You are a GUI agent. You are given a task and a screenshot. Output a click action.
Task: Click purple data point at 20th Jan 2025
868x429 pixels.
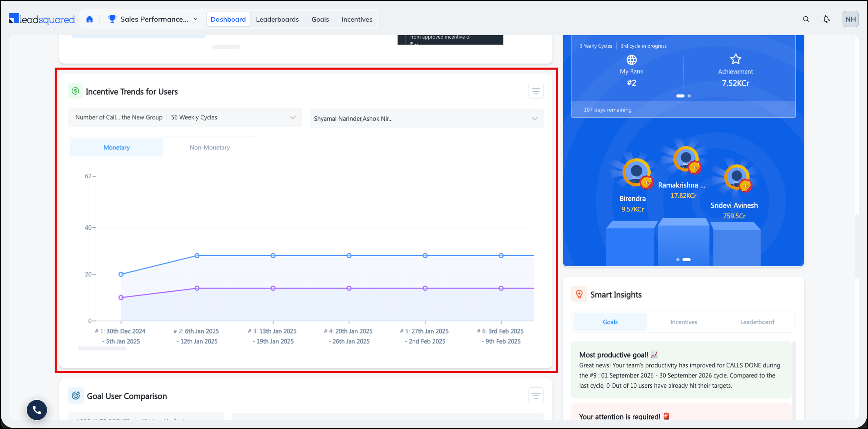tap(349, 288)
